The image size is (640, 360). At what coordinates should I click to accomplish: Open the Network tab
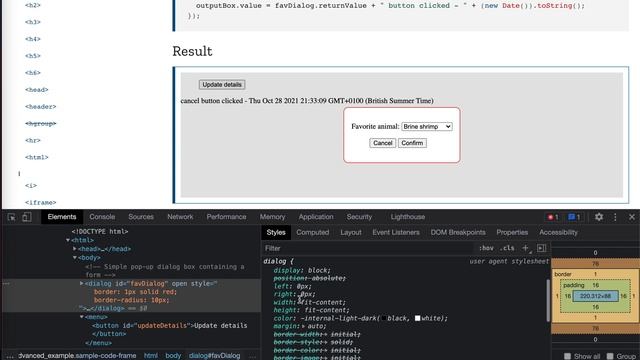pos(180,217)
